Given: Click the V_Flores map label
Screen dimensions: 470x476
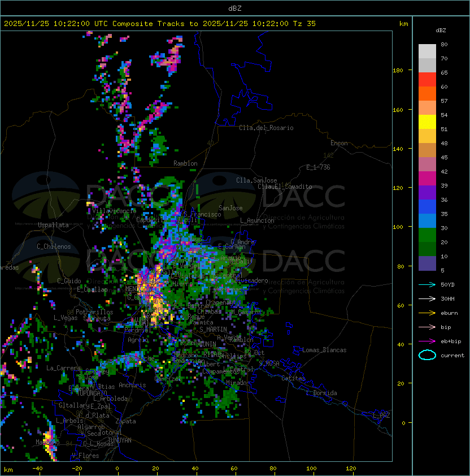Looking at the screenshot, I should (x=85, y=456).
